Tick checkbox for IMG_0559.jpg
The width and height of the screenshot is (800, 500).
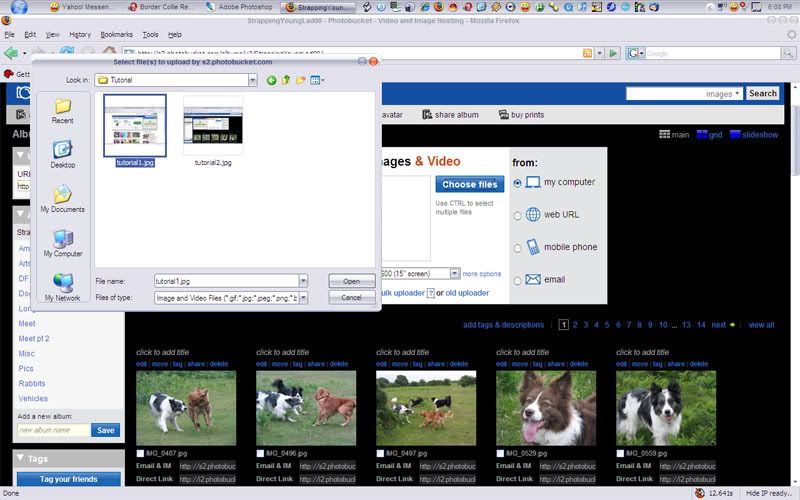click(x=620, y=453)
